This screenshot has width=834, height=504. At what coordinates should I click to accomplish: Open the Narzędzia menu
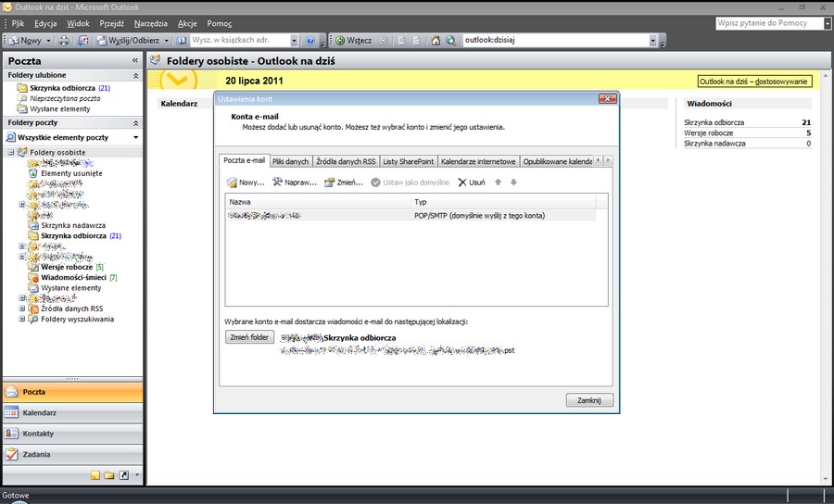(150, 22)
